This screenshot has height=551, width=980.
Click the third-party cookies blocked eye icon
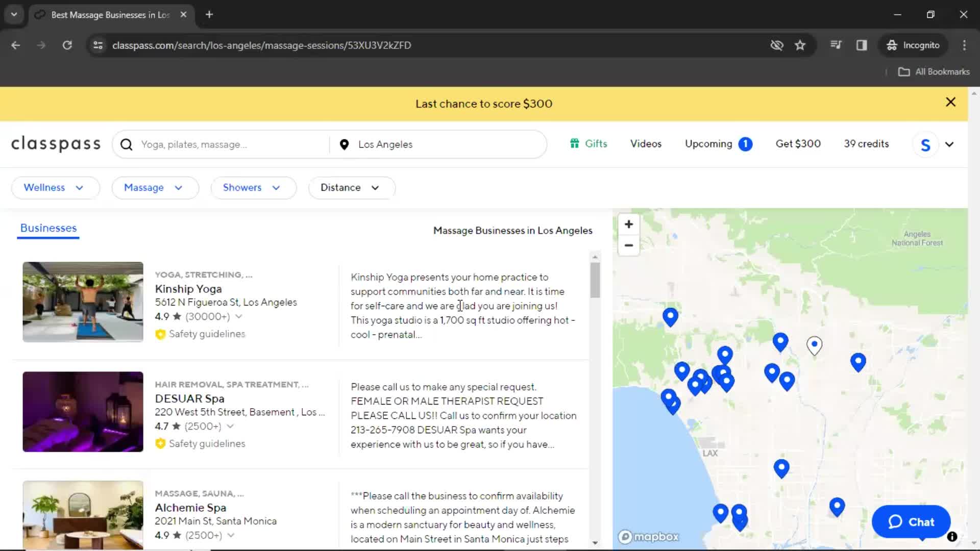pyautogui.click(x=777, y=45)
